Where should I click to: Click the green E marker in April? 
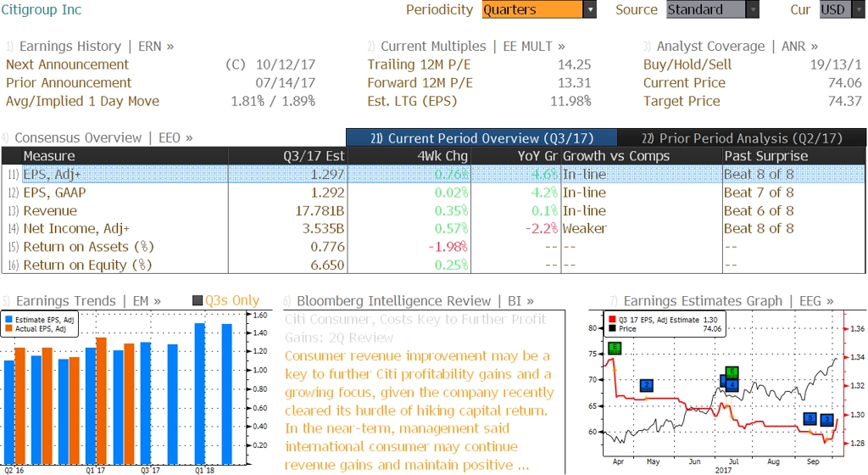615,349
